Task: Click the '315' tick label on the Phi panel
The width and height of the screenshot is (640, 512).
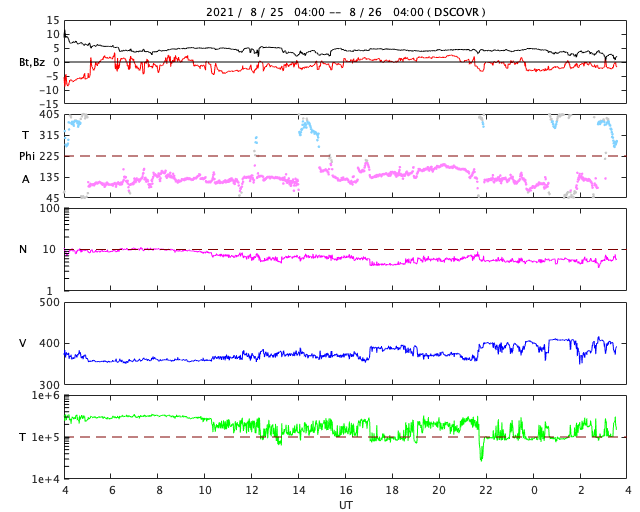Action: coord(49,135)
